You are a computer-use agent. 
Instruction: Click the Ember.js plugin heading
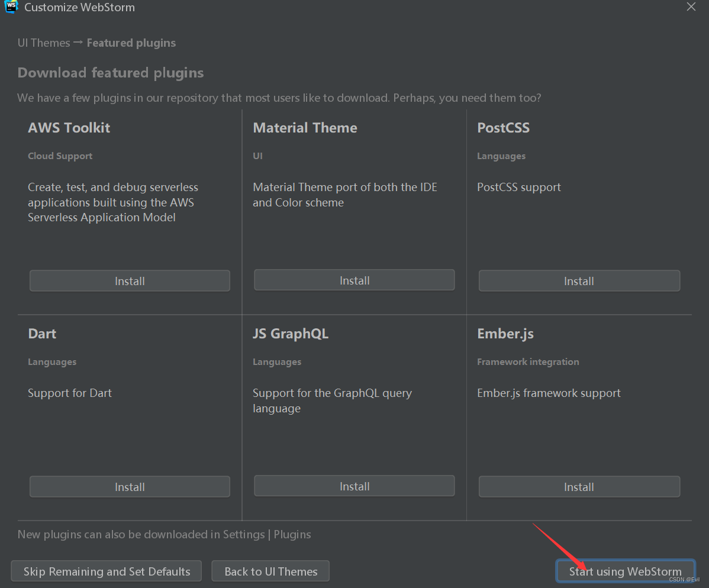click(x=505, y=333)
